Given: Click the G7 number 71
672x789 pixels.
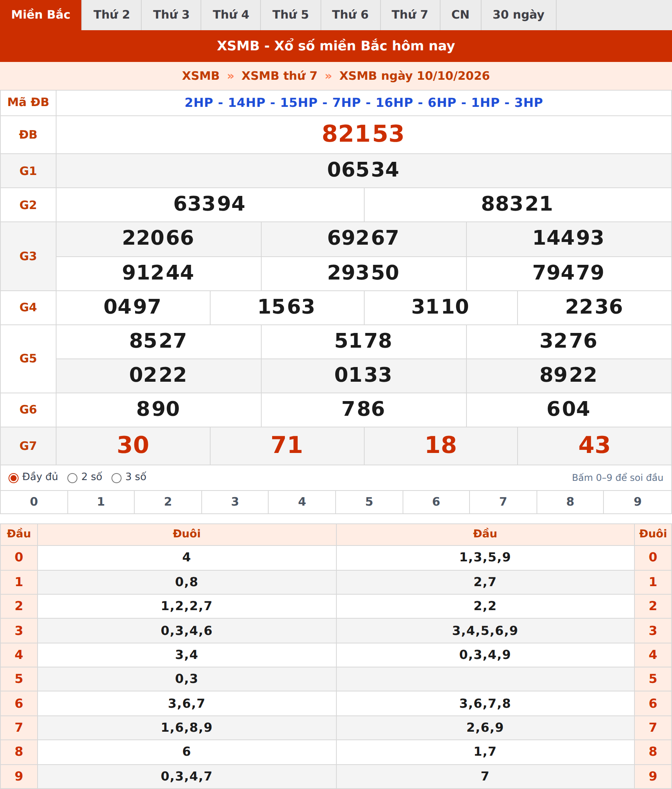Looking at the screenshot, I should (x=287, y=445).
